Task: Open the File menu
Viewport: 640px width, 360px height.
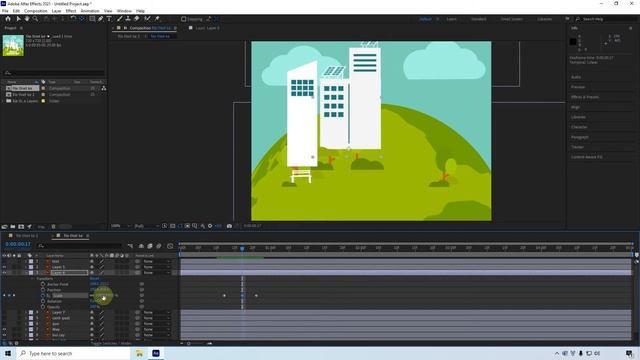Action: pyautogui.click(x=5, y=11)
